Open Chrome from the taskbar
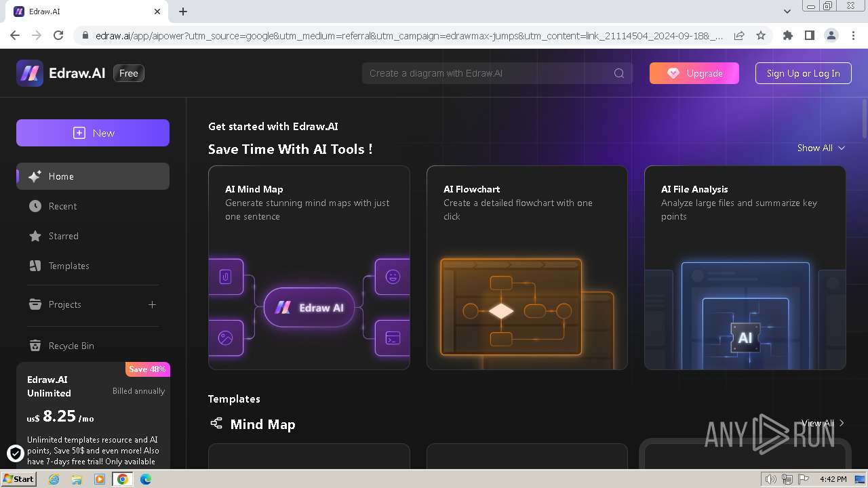 (x=123, y=479)
